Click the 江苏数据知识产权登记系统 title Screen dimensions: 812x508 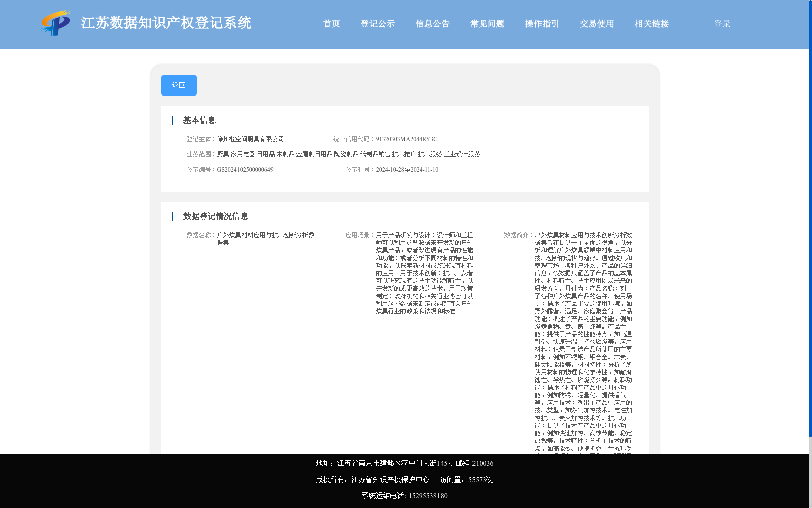point(166,23)
